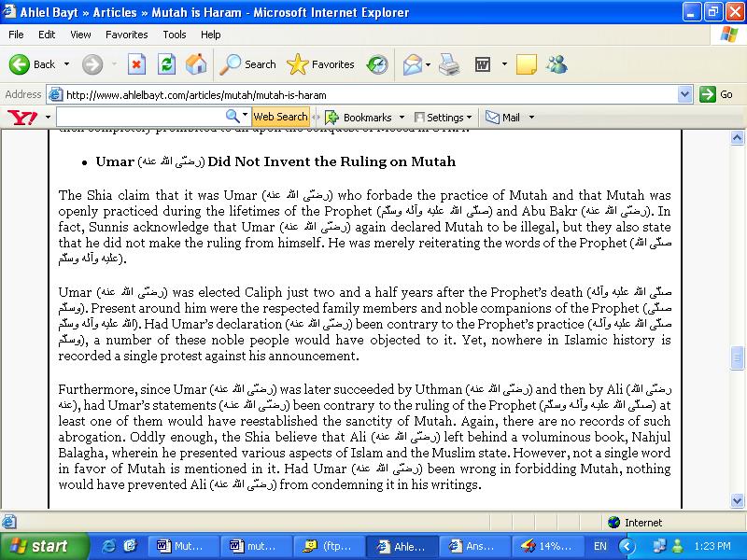Click the Yahoo toolbar search box
The image size is (747, 560).
tap(141, 117)
